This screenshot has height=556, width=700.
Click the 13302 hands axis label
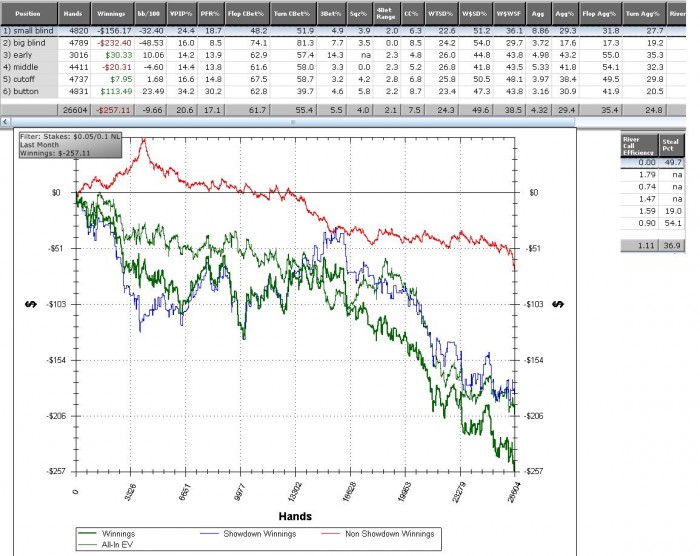coord(294,492)
